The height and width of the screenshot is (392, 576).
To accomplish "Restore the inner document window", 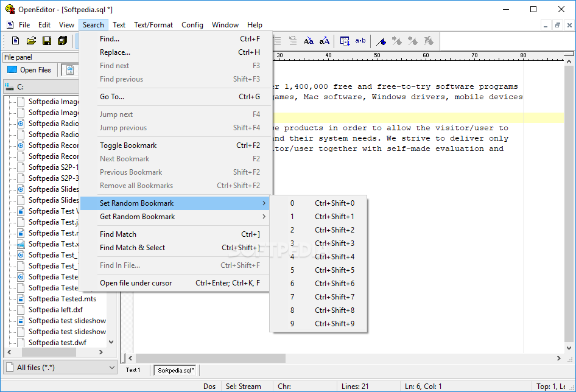I will tap(558, 25).
